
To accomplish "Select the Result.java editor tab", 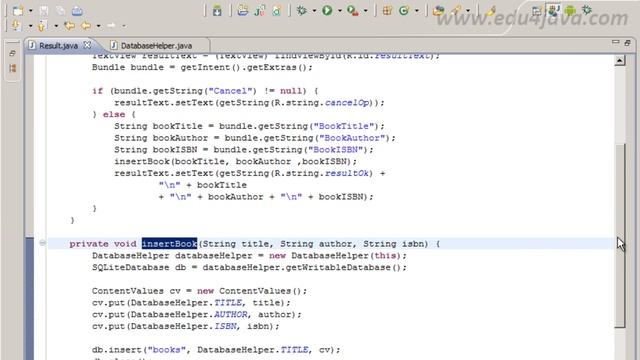I will pos(58,46).
